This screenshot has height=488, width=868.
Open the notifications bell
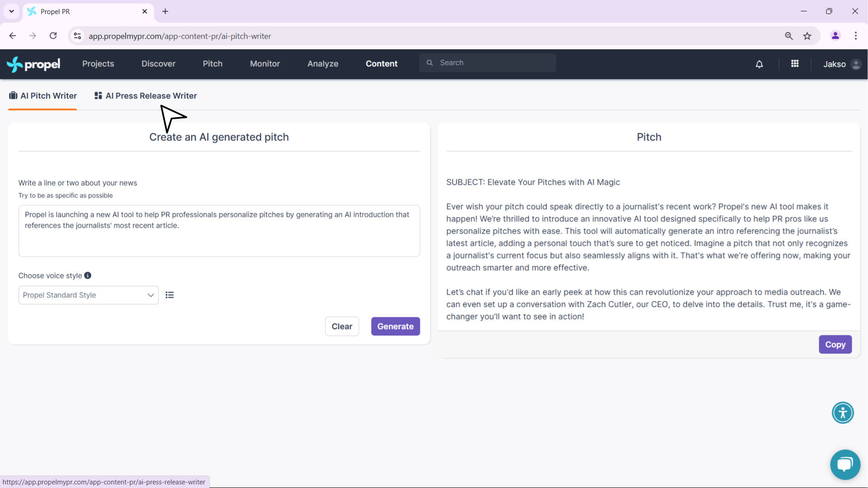[x=759, y=64]
